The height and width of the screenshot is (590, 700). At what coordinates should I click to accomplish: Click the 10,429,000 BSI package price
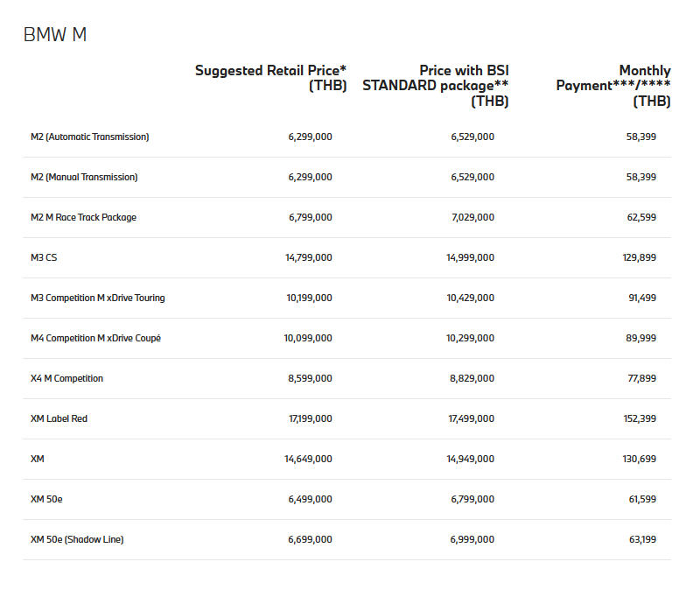[x=471, y=298]
